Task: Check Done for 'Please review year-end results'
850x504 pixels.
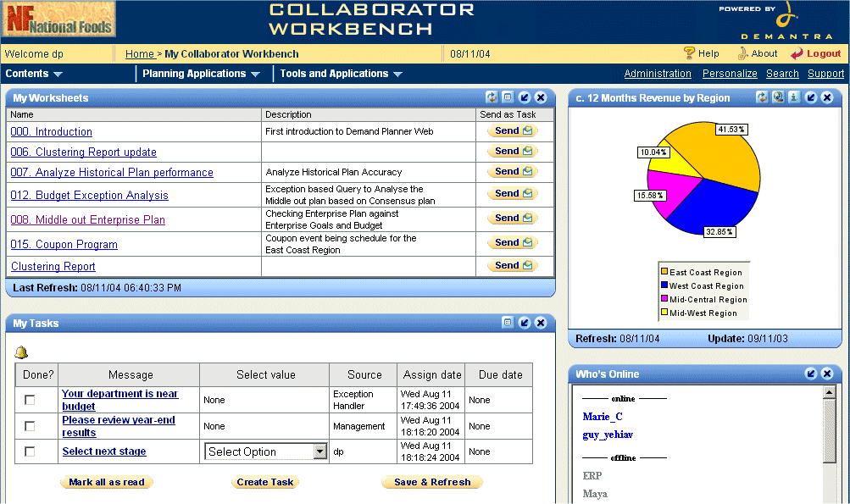Action: tap(30, 426)
